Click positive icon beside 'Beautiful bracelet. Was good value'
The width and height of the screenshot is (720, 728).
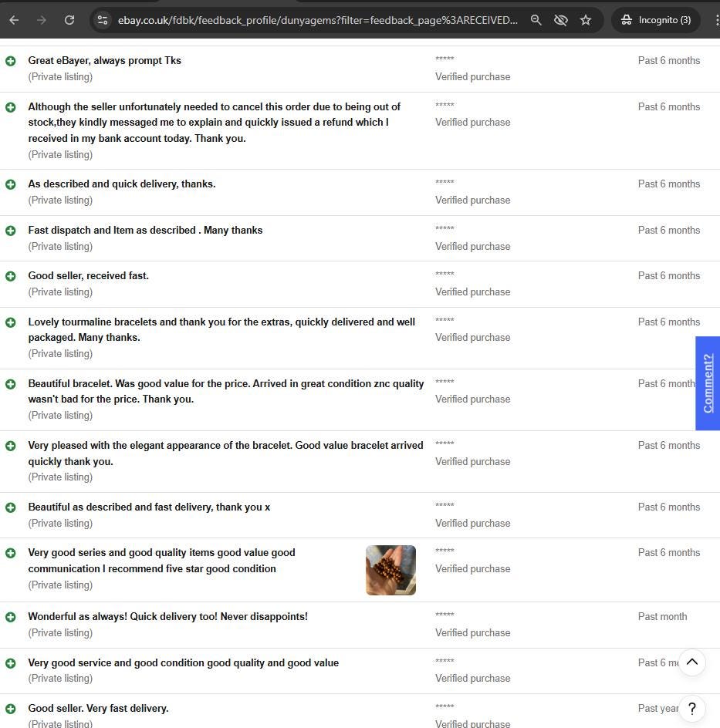(x=11, y=384)
